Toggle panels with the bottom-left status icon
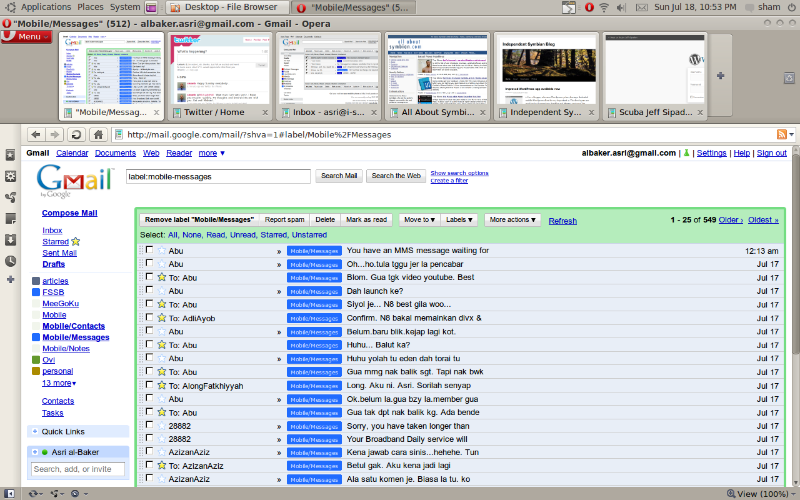 [x=9, y=493]
